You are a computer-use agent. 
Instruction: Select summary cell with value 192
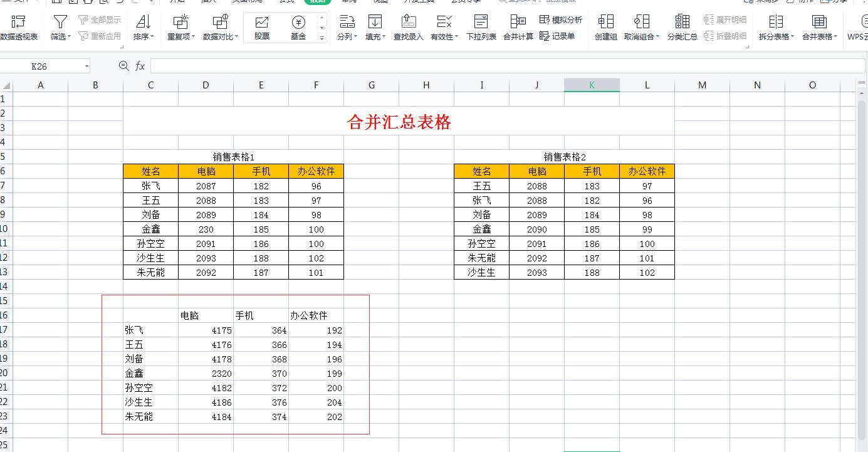[x=316, y=330]
